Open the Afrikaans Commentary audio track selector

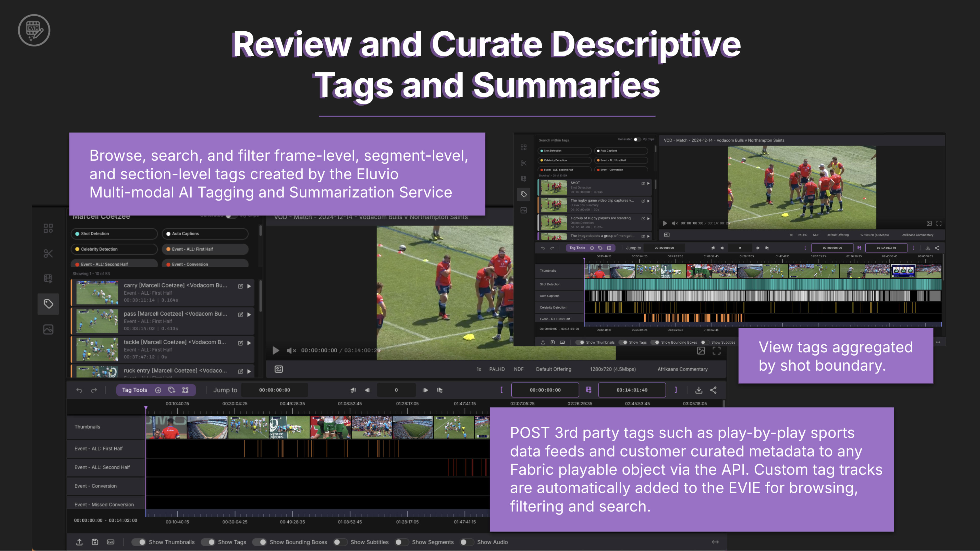[x=682, y=369]
